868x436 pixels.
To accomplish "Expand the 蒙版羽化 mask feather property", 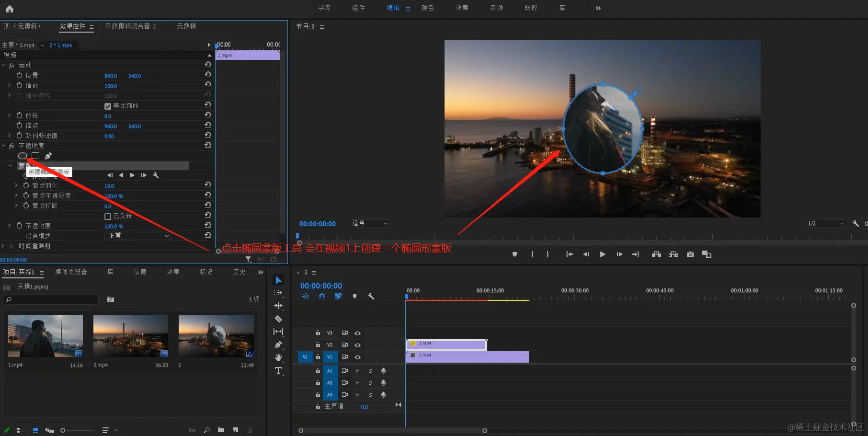I will 16,185.
